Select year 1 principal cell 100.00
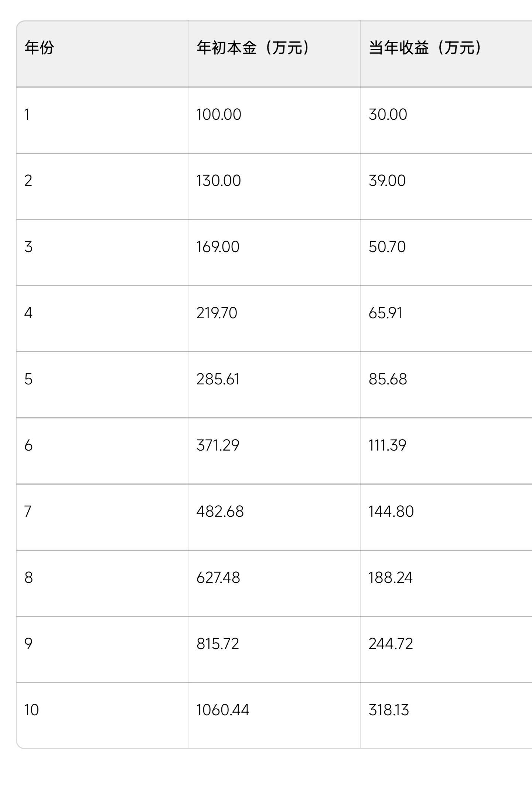 point(274,120)
